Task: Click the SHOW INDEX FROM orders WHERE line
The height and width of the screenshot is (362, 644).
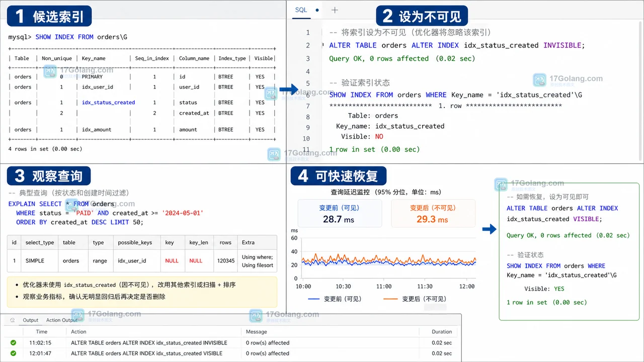Action: (x=455, y=95)
